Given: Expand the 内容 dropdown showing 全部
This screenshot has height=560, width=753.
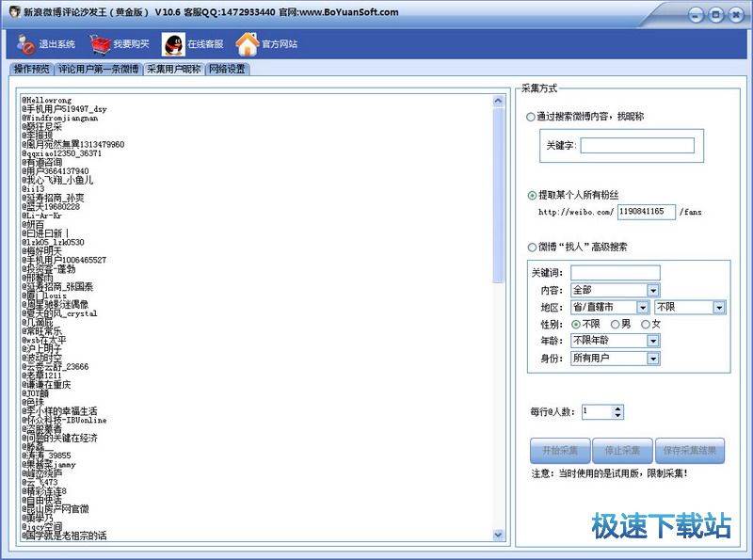Looking at the screenshot, I should coord(652,291).
